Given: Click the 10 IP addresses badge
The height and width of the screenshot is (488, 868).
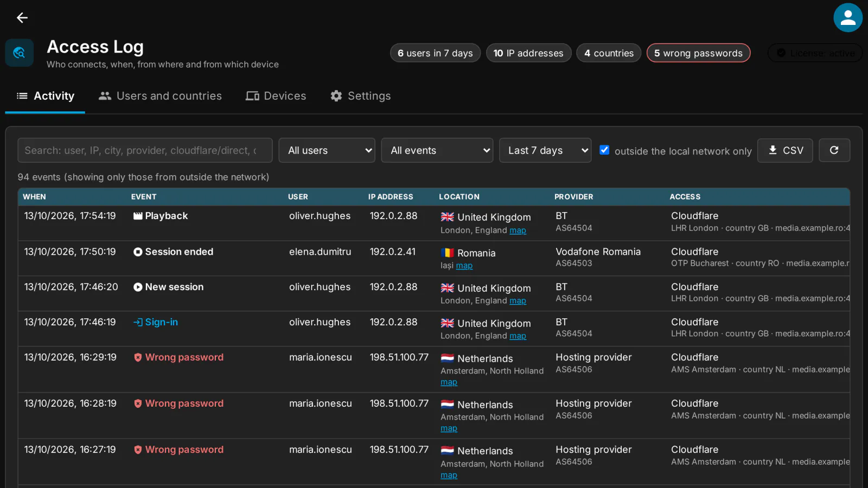Looking at the screenshot, I should 528,53.
